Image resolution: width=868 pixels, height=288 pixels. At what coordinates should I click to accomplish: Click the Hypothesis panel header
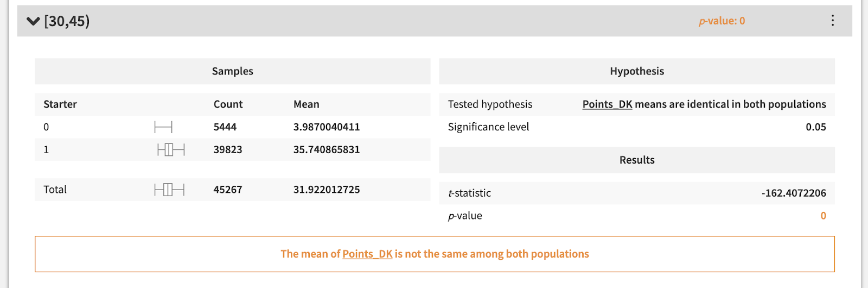[x=636, y=71]
